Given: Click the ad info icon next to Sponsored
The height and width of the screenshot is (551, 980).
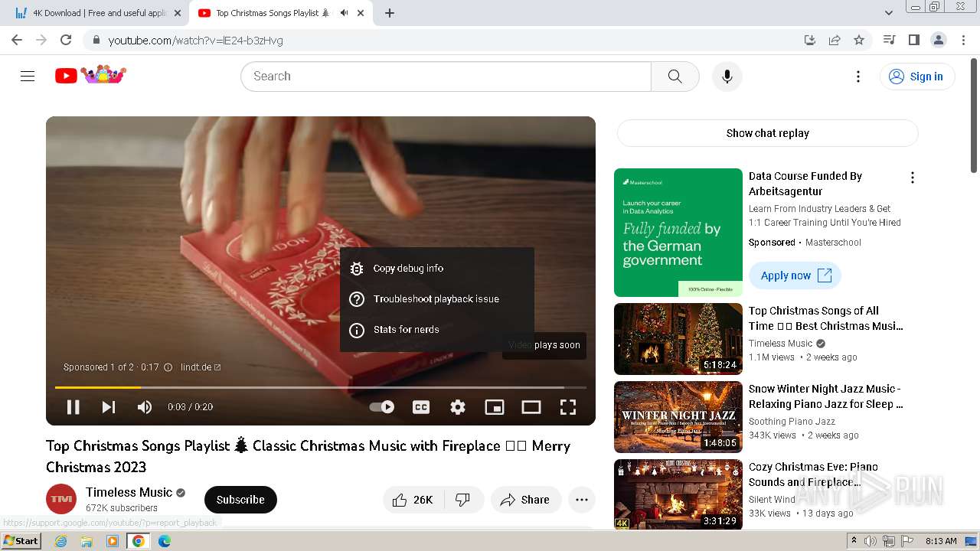Looking at the screenshot, I should 168,367.
